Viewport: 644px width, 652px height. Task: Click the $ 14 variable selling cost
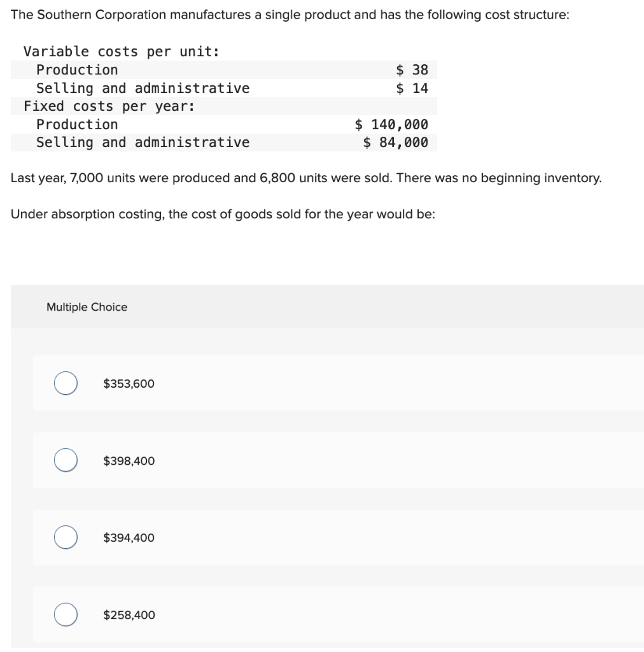tap(412, 89)
